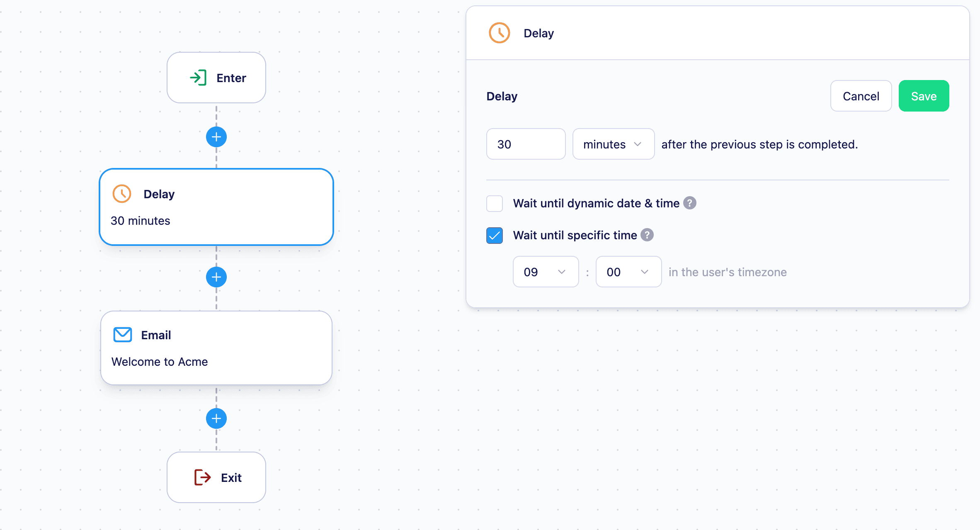Select the Exit node
The width and height of the screenshot is (980, 530).
point(216,477)
